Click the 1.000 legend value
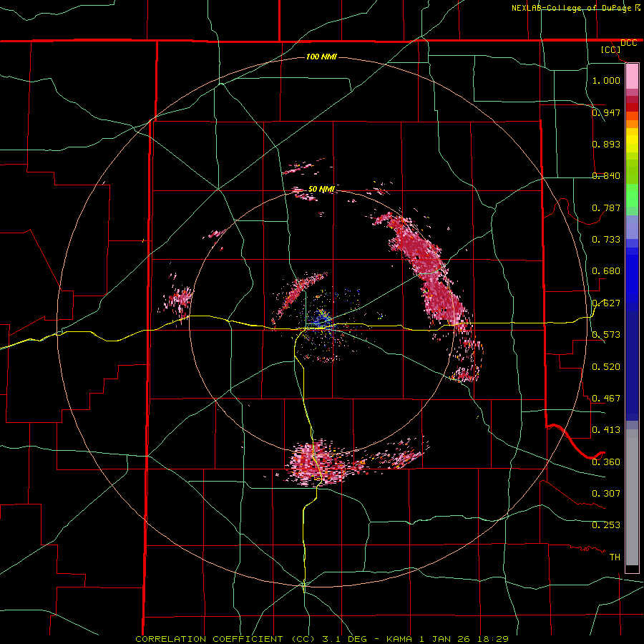 tap(606, 80)
